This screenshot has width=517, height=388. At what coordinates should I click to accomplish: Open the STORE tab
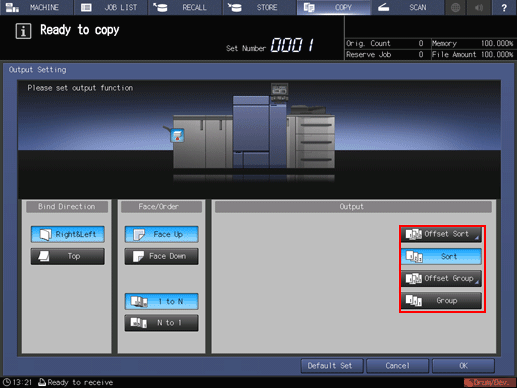[259, 7]
